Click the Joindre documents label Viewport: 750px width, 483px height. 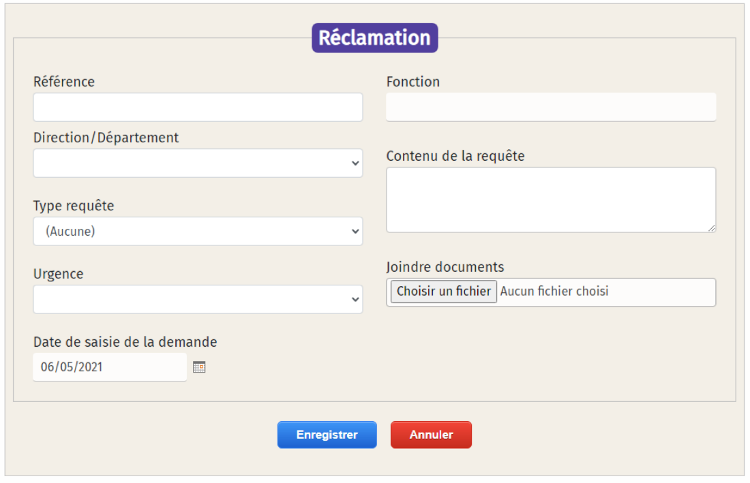tap(445, 267)
